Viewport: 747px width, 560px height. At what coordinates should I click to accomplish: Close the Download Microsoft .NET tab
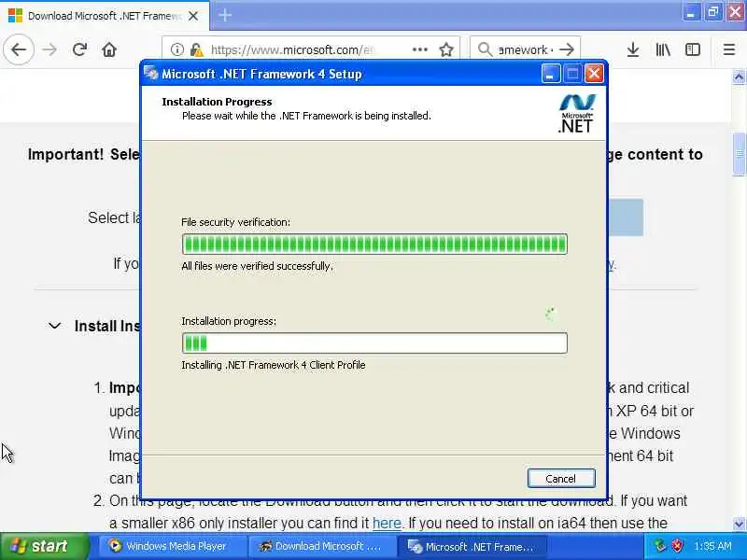[x=193, y=16]
